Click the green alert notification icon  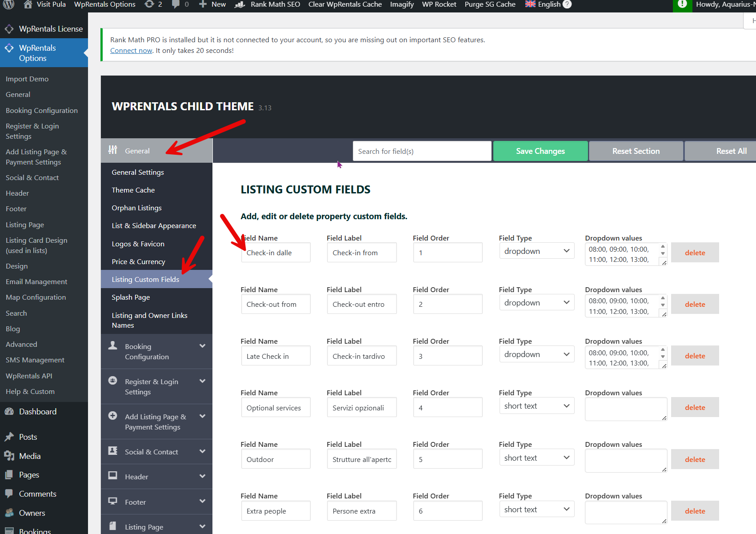(x=682, y=4)
